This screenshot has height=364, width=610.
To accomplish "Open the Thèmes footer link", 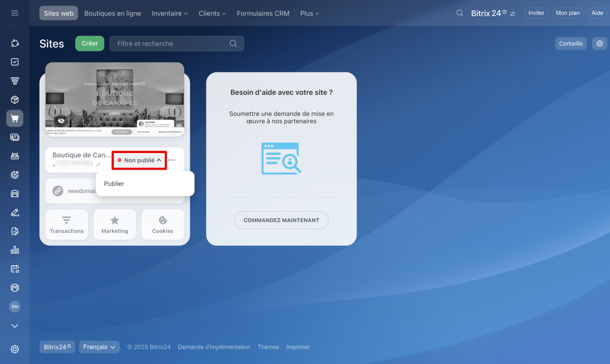I will pos(268,347).
